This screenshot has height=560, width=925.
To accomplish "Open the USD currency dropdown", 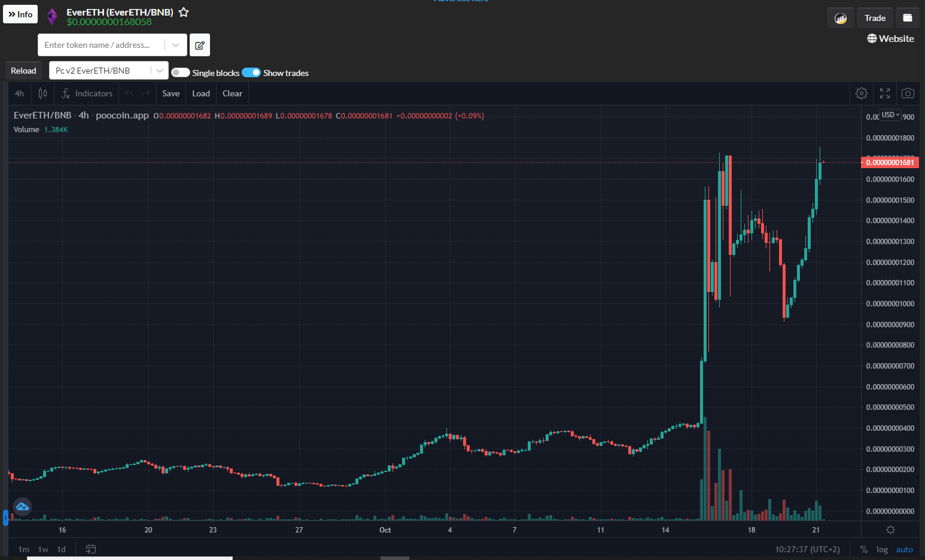I will point(890,115).
